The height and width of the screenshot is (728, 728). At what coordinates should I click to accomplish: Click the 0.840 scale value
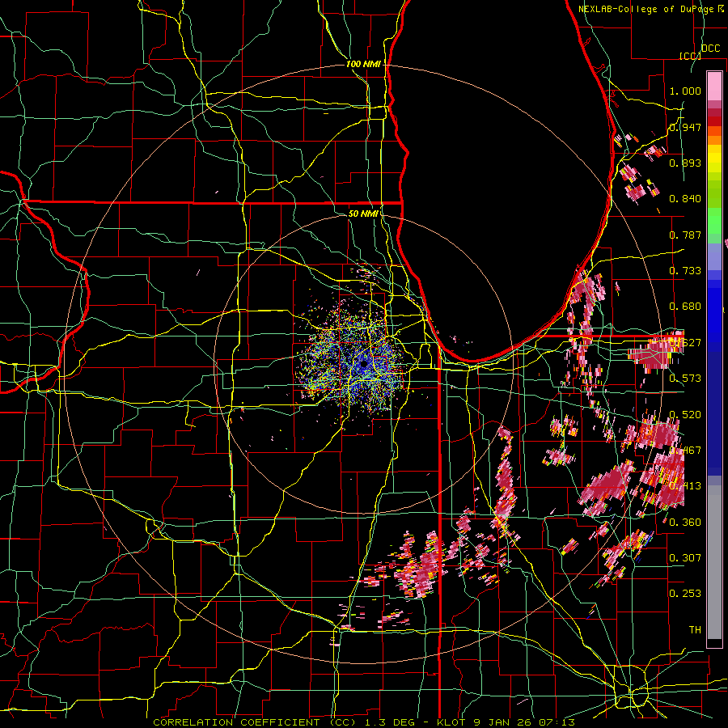685,199
